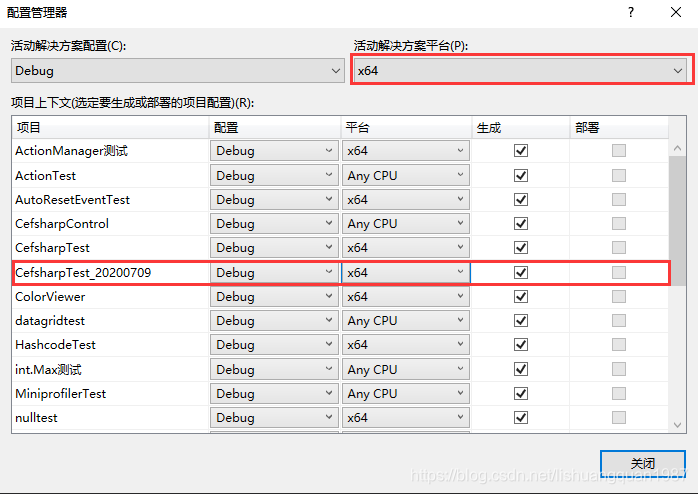Open configuration dropdown for HashcodeTest

point(274,345)
